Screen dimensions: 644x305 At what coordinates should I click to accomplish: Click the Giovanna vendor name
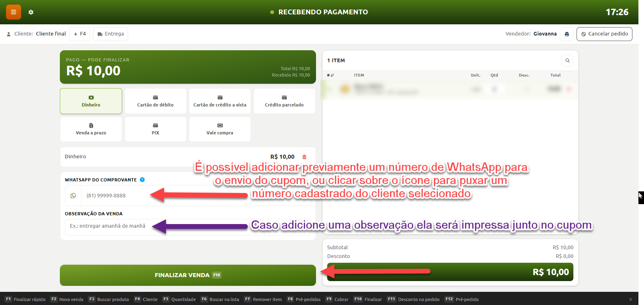545,34
